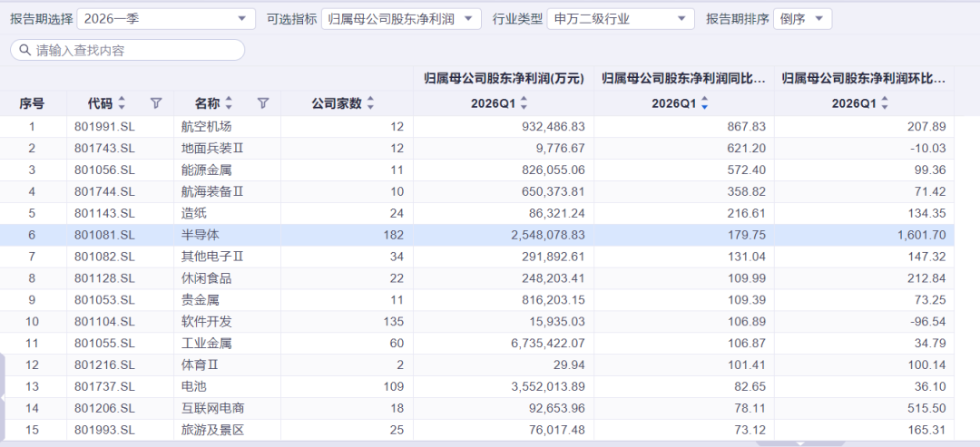Select the 休闲食品 row name
This screenshot has height=447, width=980.
point(206,278)
